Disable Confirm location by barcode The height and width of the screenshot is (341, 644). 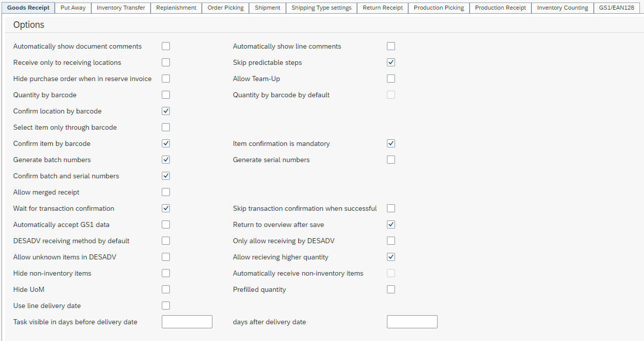[166, 111]
